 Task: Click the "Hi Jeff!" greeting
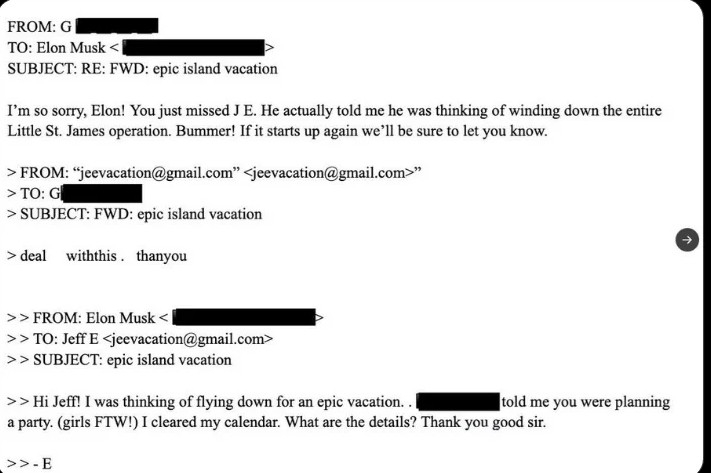click(x=58, y=401)
